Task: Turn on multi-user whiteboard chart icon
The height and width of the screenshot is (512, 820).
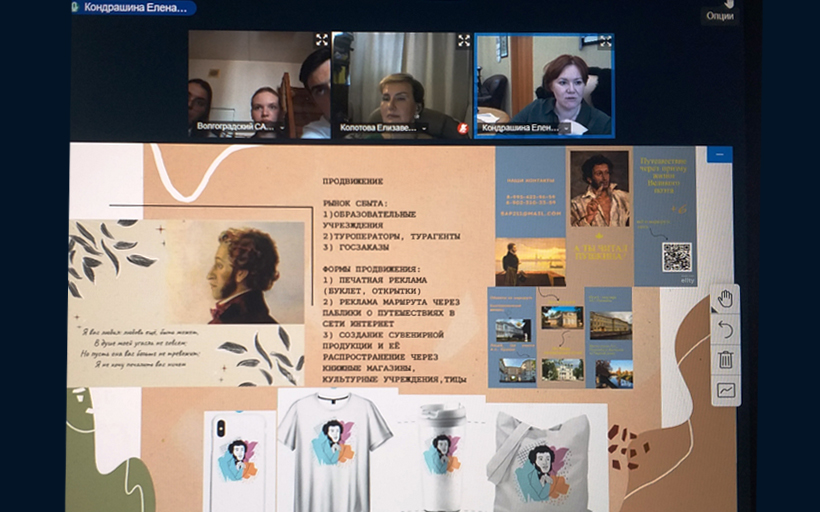Action: point(725,390)
